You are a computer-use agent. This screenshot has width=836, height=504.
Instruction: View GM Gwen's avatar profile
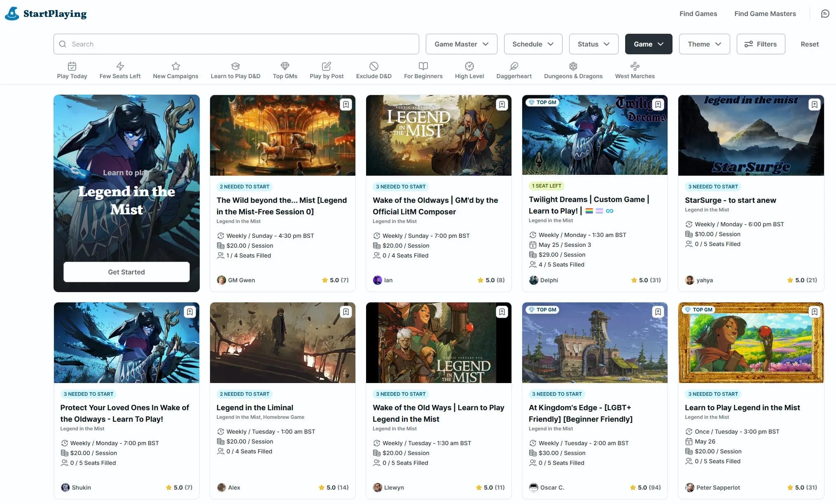pos(222,280)
